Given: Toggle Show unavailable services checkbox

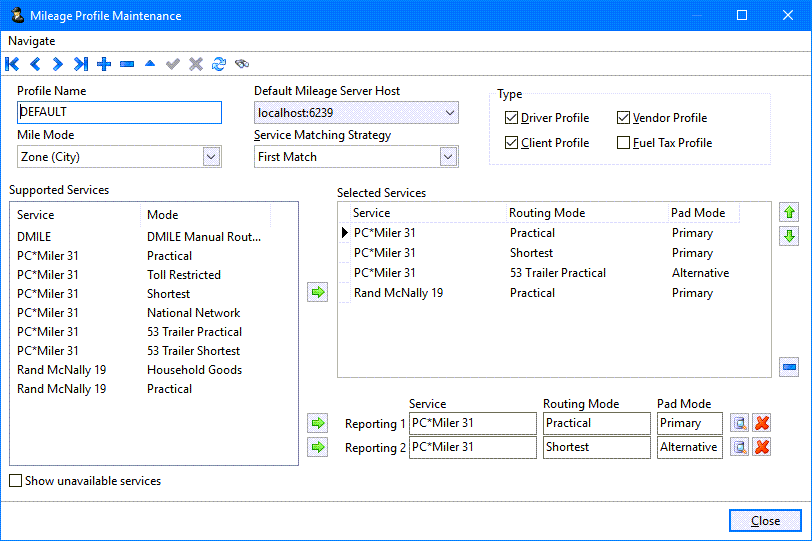Looking at the screenshot, I should point(15,481).
